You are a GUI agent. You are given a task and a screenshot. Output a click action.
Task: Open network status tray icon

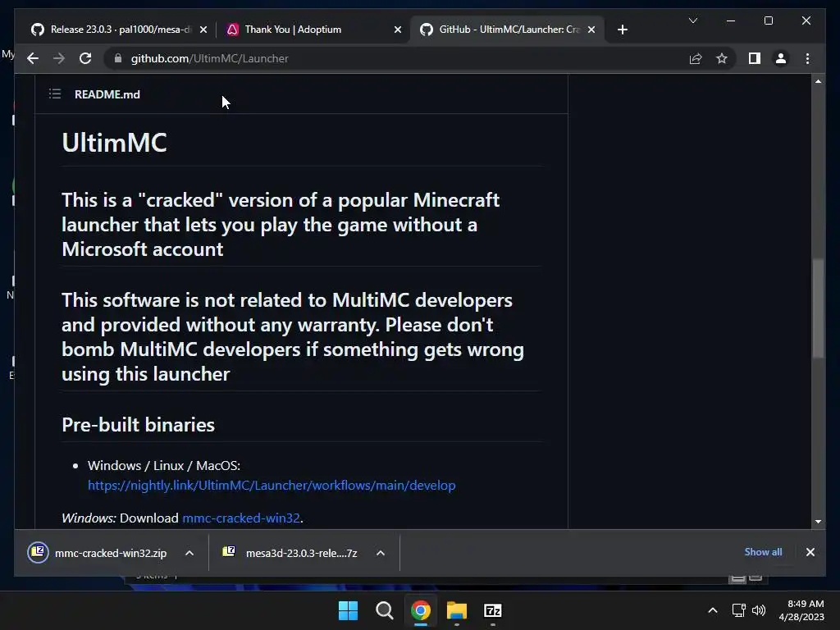[x=739, y=610]
